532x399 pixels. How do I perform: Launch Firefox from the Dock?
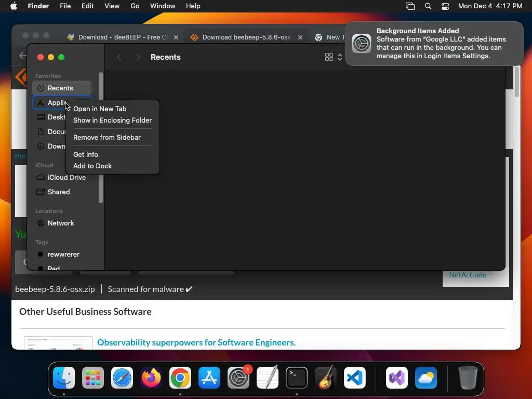coord(151,378)
